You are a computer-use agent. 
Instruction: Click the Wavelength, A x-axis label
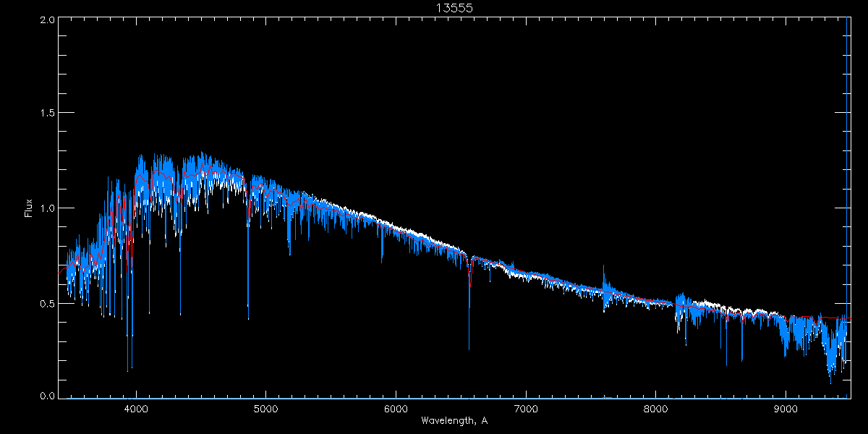(x=454, y=420)
